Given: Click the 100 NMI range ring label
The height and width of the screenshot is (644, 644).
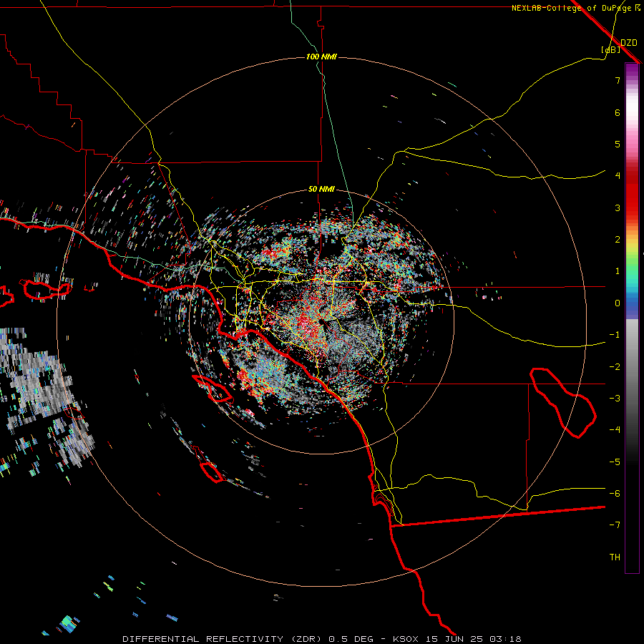Looking at the screenshot, I should (x=321, y=57).
